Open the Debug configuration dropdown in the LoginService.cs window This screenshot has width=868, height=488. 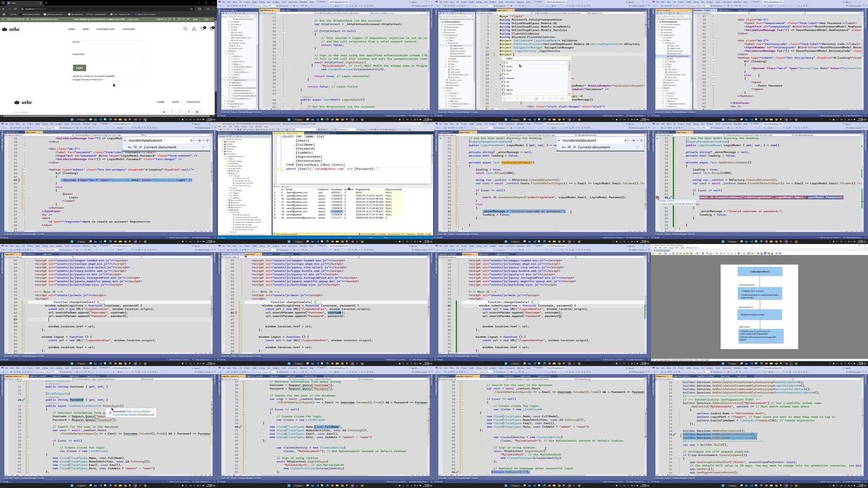click(x=259, y=6)
